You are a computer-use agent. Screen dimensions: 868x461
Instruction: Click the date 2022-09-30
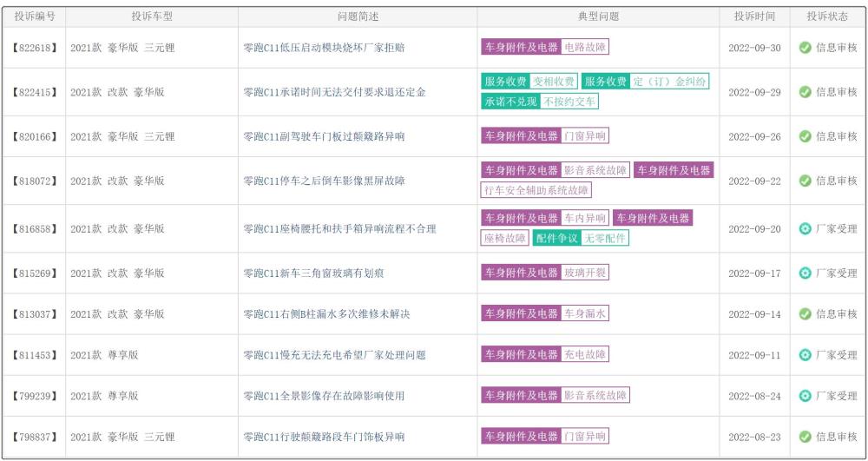[x=754, y=48]
